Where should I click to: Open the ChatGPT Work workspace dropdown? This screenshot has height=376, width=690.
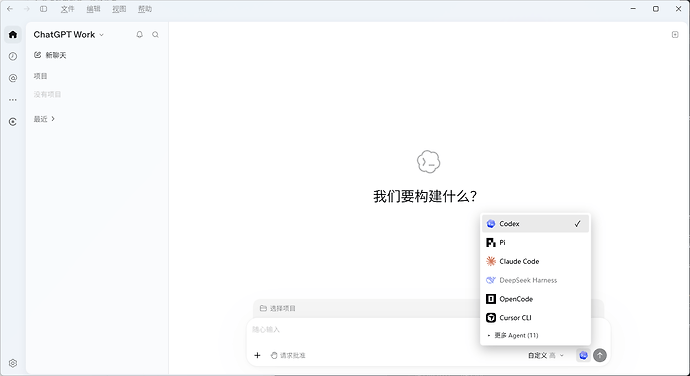coord(69,34)
